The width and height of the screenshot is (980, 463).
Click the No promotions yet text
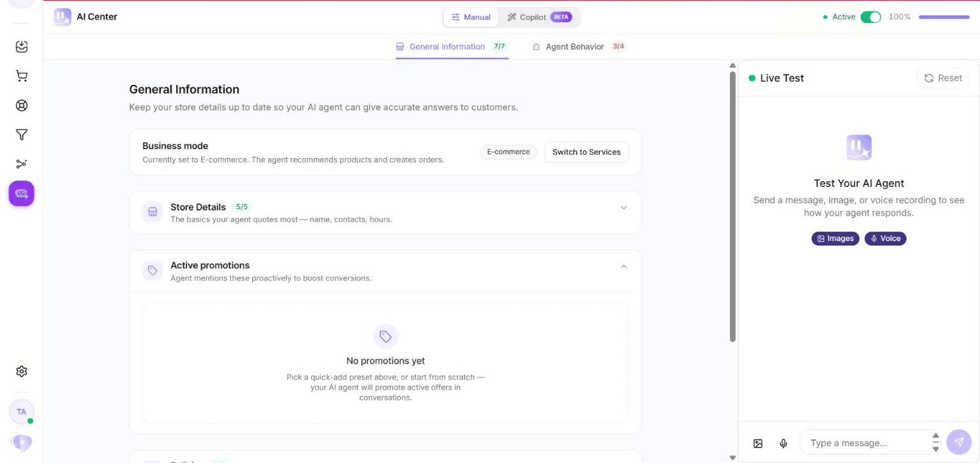click(x=385, y=361)
